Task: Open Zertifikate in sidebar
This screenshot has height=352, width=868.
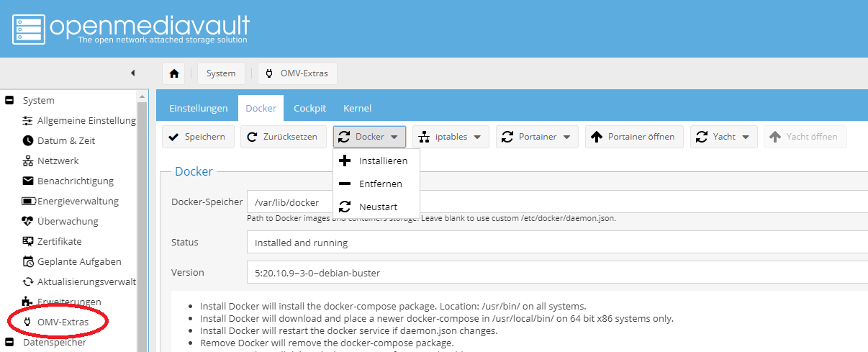Action: [x=60, y=241]
